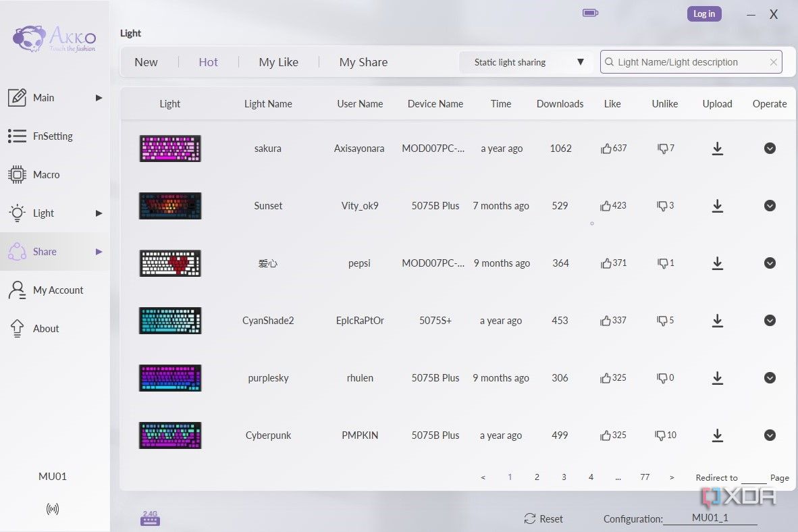Download the Sunset light profile
The height and width of the screenshot is (532, 798).
(x=717, y=206)
